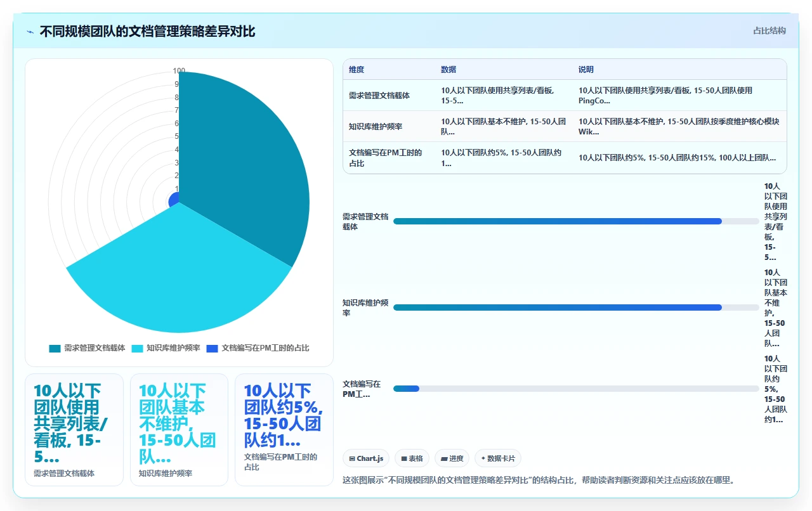Toggle 知识库维护频率 legend swatch

tap(137, 348)
